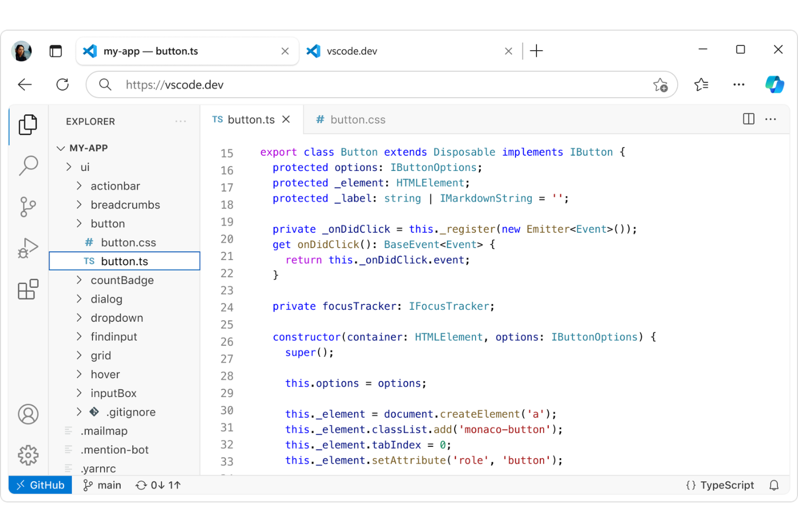Open editor more actions ellipsis
Screen dimensions: 798x532
point(771,119)
